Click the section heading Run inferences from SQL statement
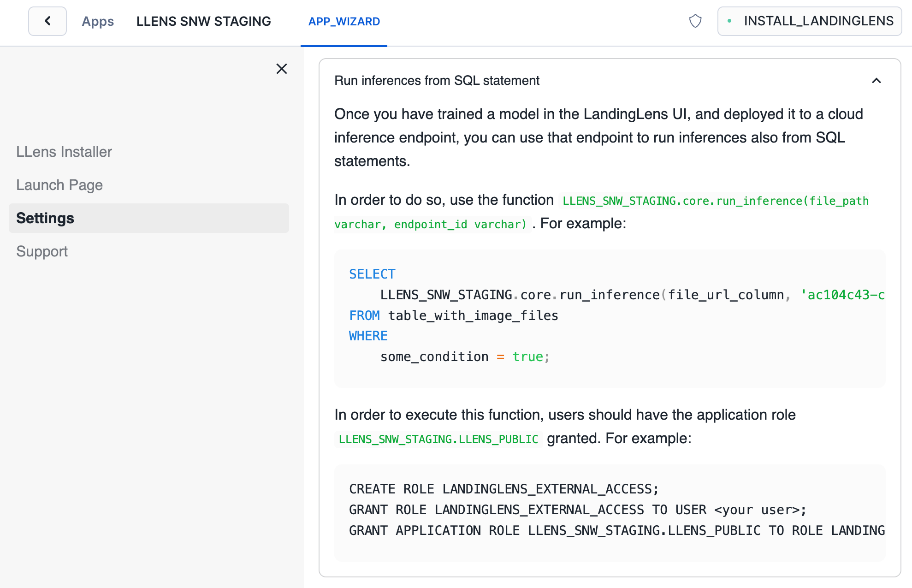This screenshot has width=912, height=588. point(437,81)
